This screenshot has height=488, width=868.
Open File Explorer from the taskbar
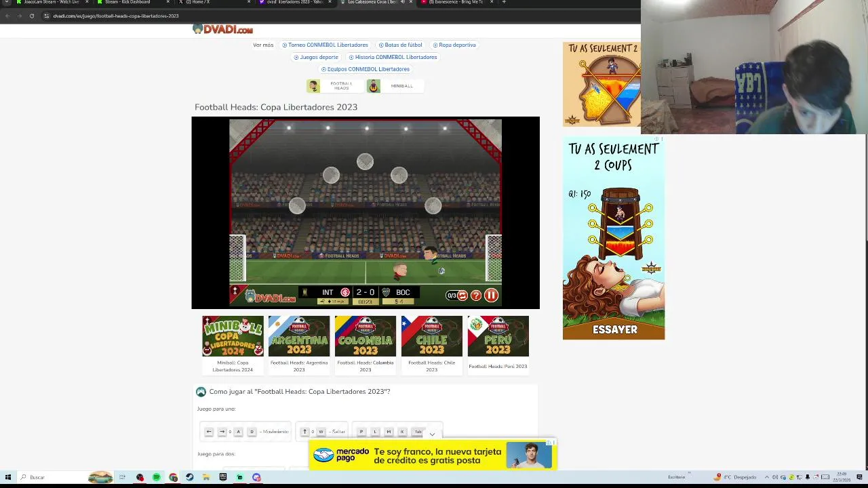point(206,477)
